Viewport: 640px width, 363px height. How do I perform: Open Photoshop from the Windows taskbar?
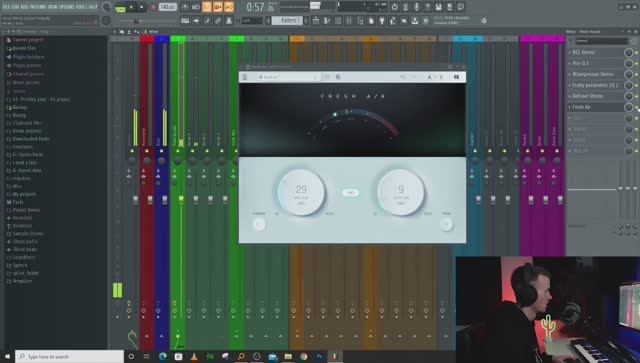319,356
